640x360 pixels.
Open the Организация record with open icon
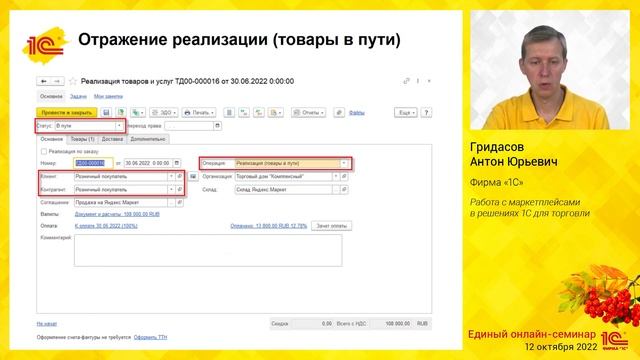(344, 176)
